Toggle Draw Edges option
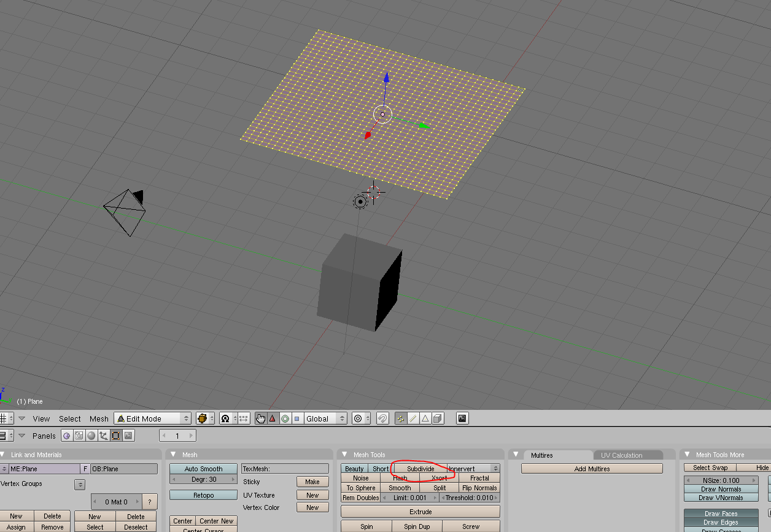This screenshot has width=771, height=532. tap(721, 522)
